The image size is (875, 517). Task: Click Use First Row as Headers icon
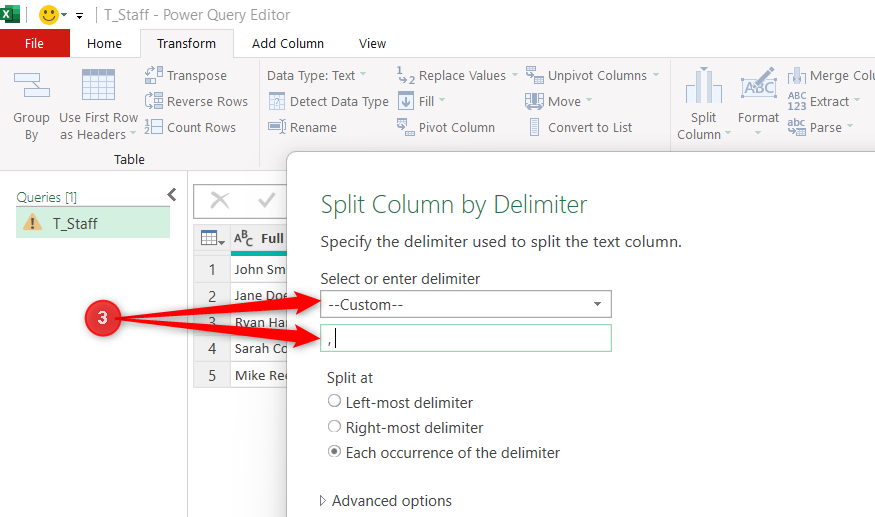click(x=98, y=84)
